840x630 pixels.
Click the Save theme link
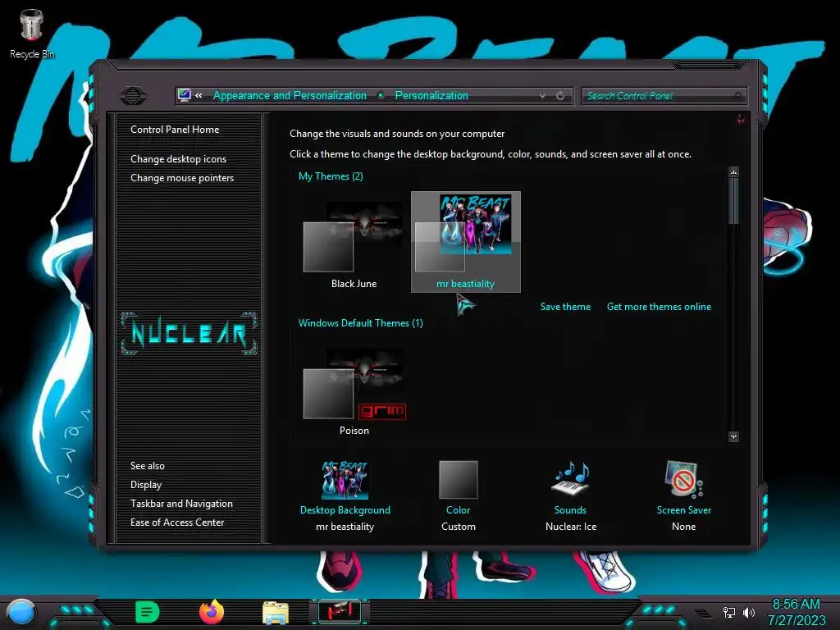pyautogui.click(x=565, y=307)
